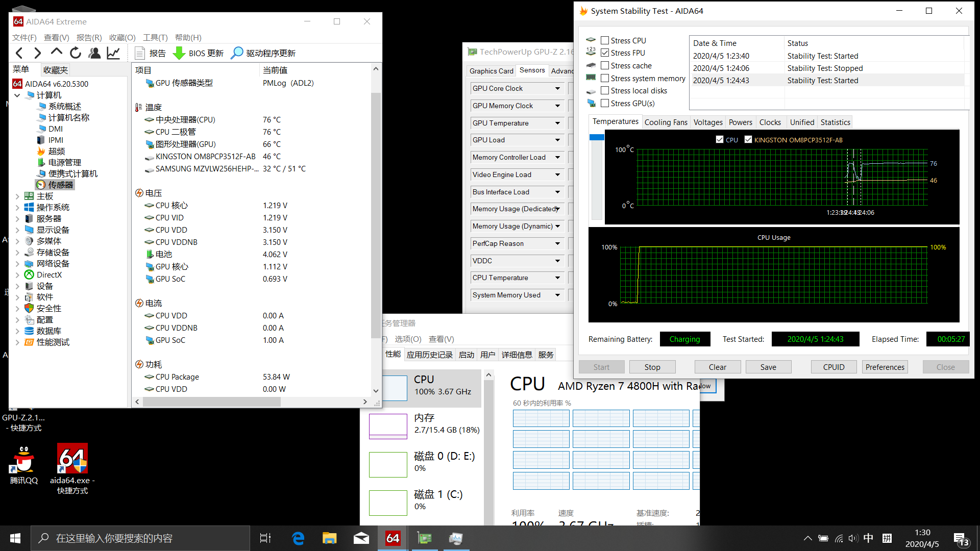Click the CPUID button in stability test
980x551 pixels.
point(834,367)
